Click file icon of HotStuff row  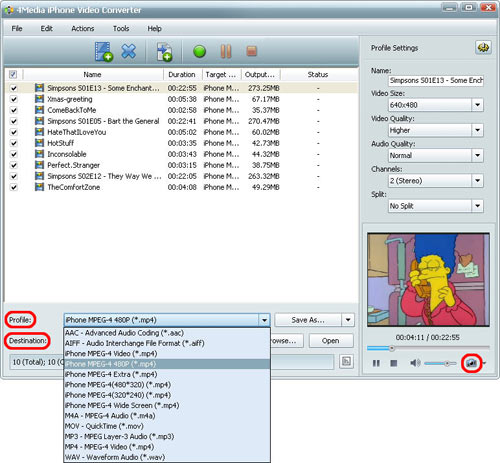pyautogui.click(x=39, y=143)
